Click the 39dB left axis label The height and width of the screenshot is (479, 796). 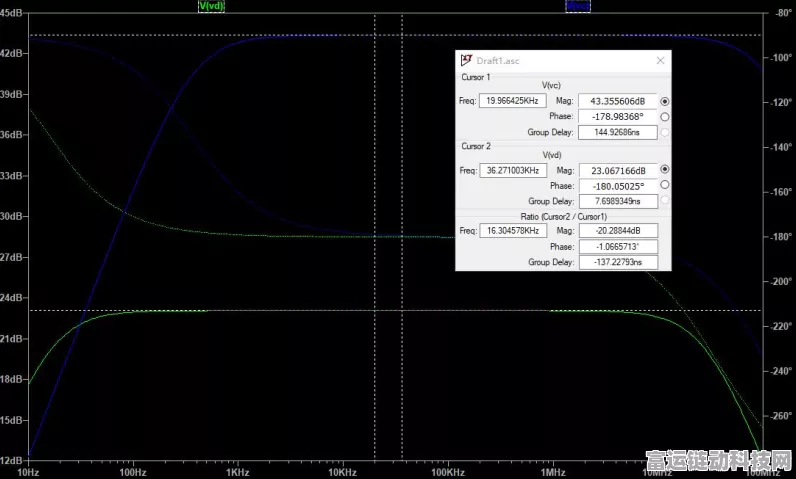[11, 94]
